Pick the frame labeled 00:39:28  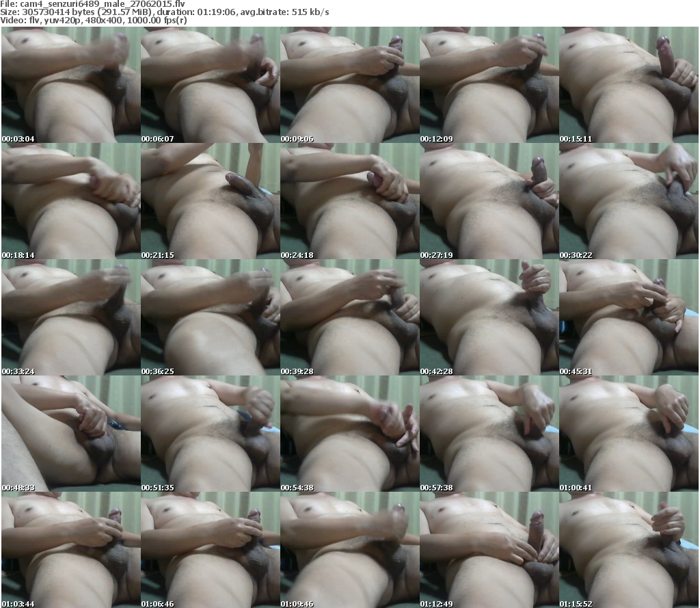(x=350, y=317)
